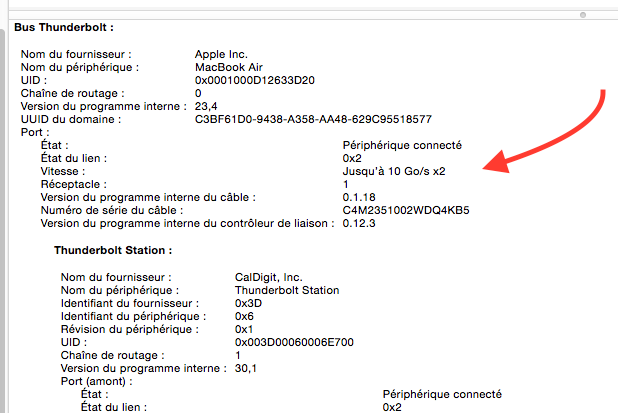Select firmware version value '30,1'

246,368
